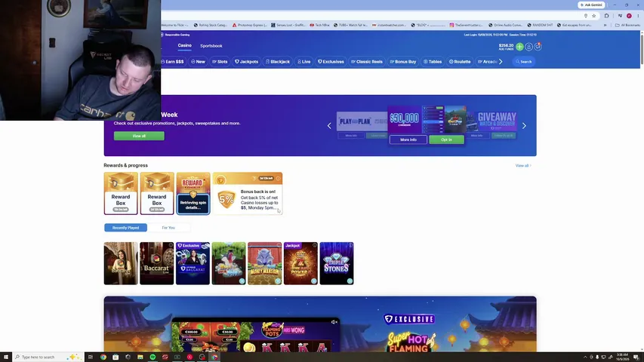644x362 pixels.
Task: Click info icon on Triple Stones tile
Action: click(x=350, y=245)
